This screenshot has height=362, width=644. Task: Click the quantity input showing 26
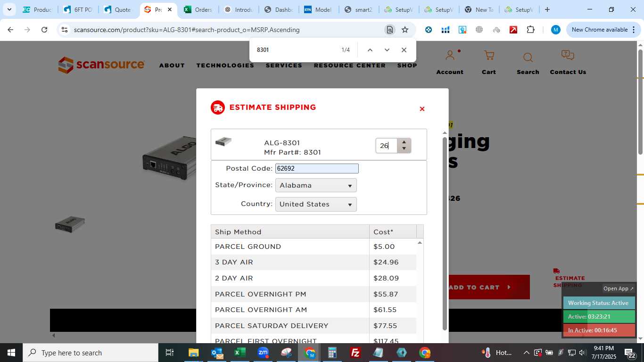click(387, 146)
